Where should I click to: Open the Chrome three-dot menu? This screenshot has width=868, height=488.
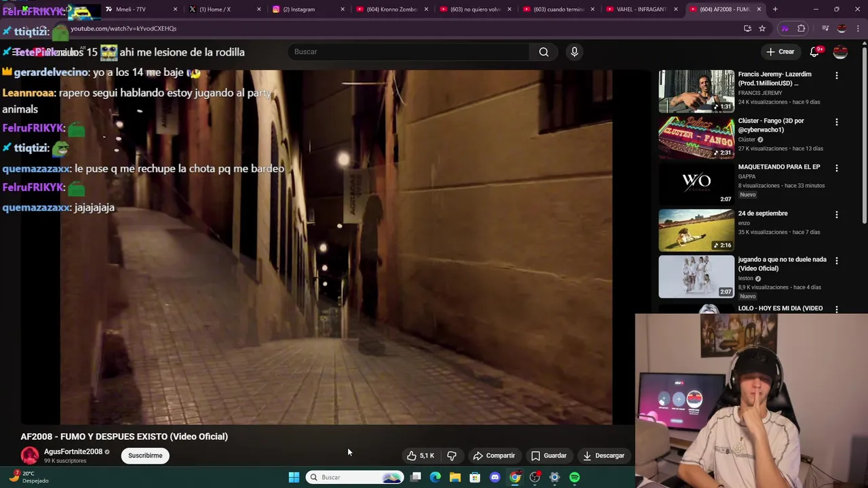pos(858,28)
